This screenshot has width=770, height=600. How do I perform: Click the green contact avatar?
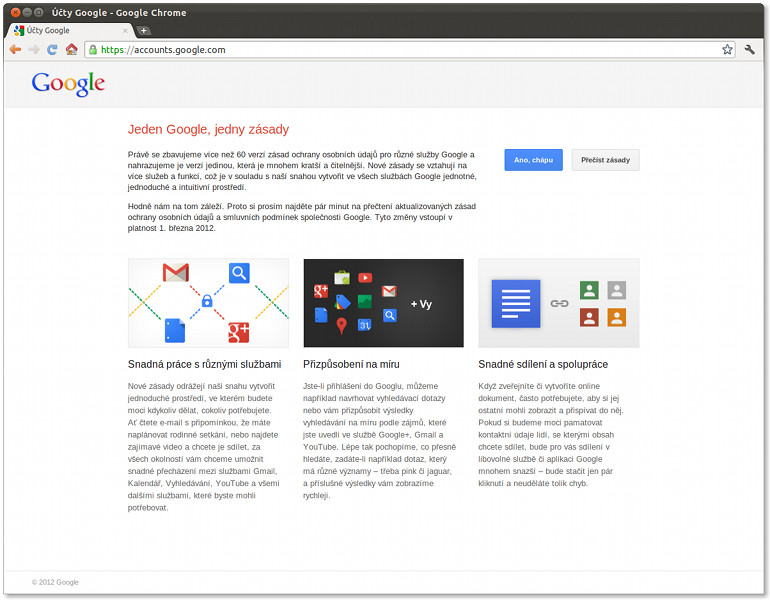pos(589,290)
